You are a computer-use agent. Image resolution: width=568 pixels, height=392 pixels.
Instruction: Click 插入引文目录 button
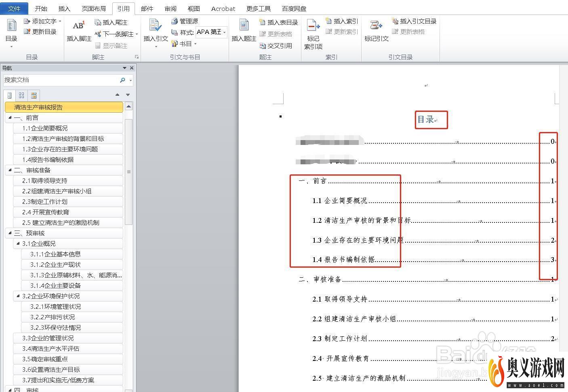pos(414,21)
